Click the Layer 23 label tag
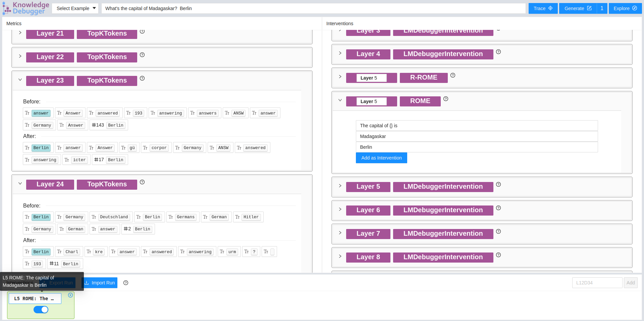Viewport: 644px width, 321px height. pos(50,81)
